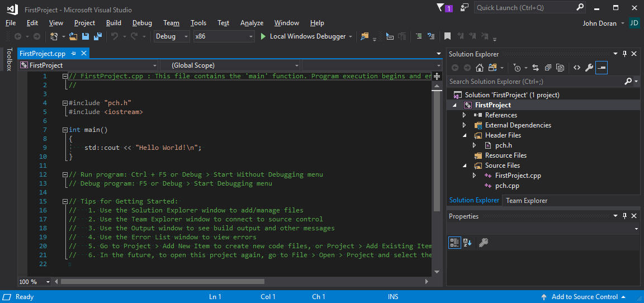This screenshot has width=644, height=303.
Task: Click the Comment out selected lines icon
Action: click(419, 36)
